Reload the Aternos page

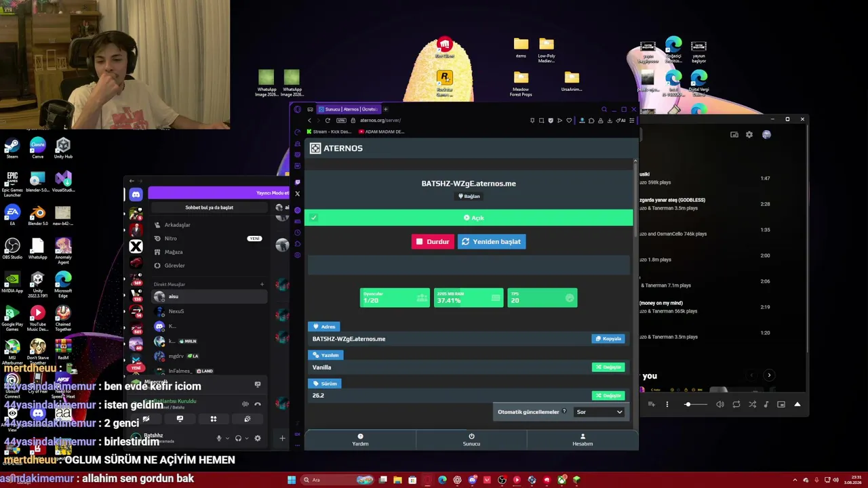tap(328, 121)
